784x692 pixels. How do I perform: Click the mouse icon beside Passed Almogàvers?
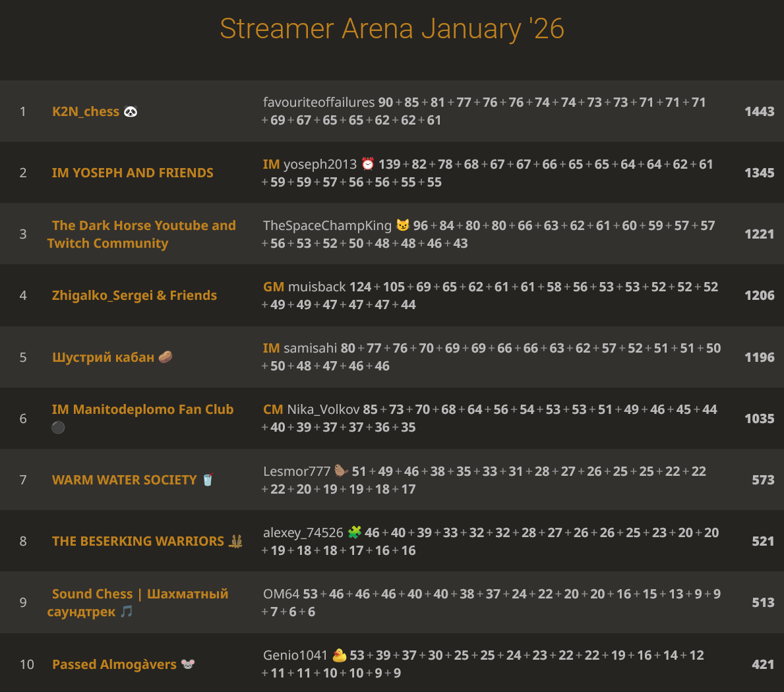188,664
